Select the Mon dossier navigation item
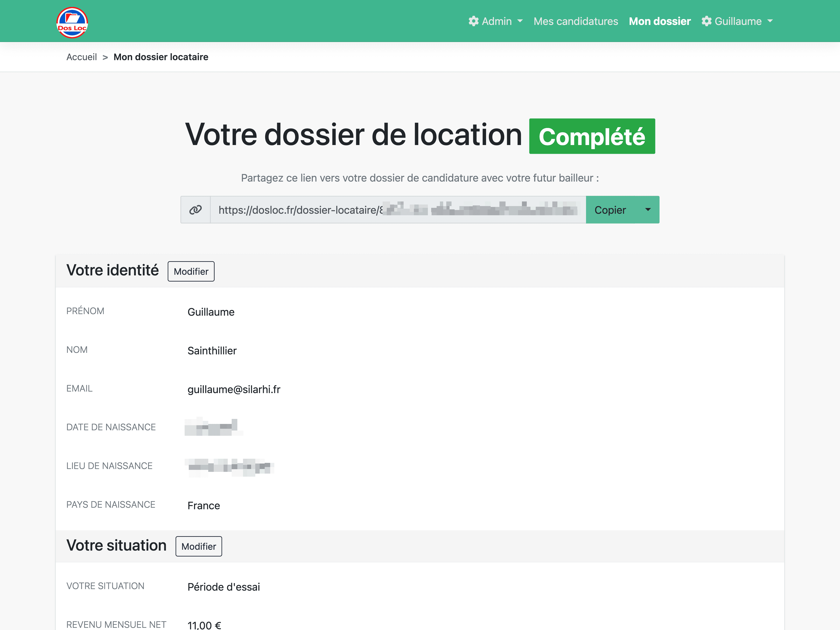Viewport: 840px width, 630px height. point(660,21)
